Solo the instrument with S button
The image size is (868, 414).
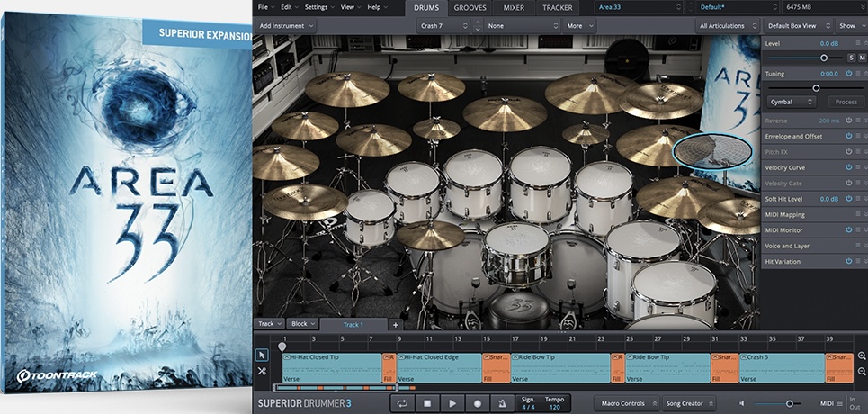pos(852,58)
